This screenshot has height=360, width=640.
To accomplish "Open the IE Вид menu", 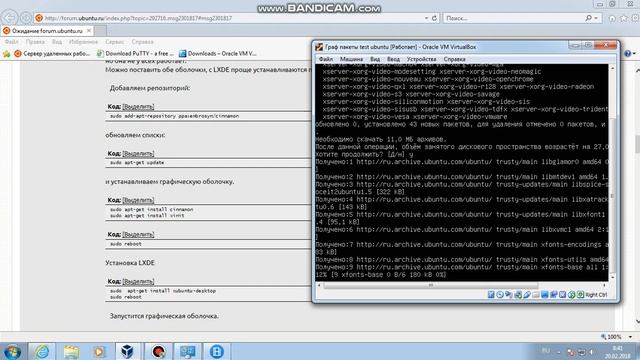I will coord(57,42).
